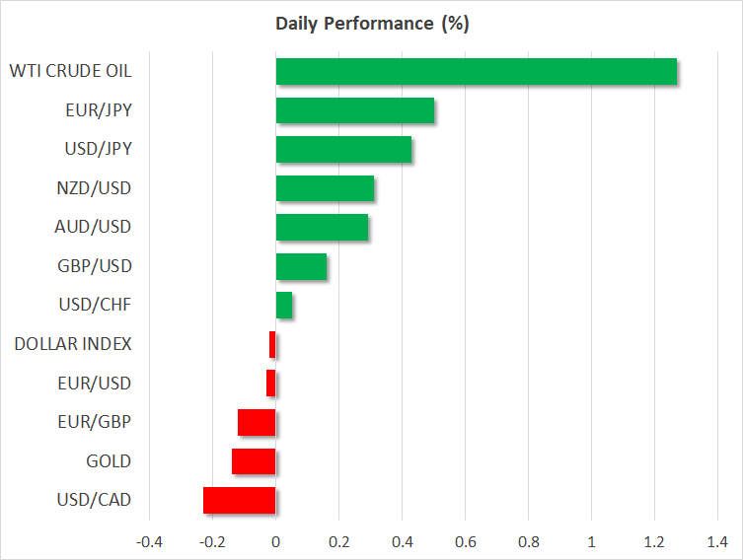The image size is (743, 560).
Task: Click the red USD/CAD bar
Action: (240, 500)
